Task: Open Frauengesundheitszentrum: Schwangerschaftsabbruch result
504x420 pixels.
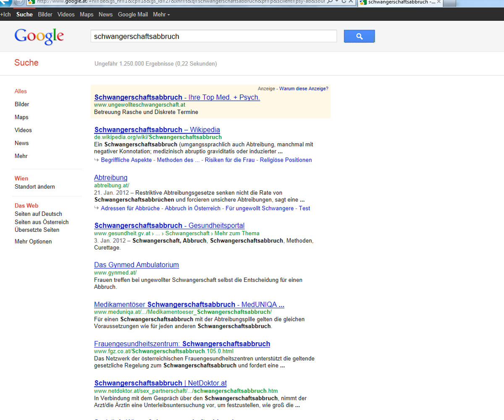Action: [182, 344]
